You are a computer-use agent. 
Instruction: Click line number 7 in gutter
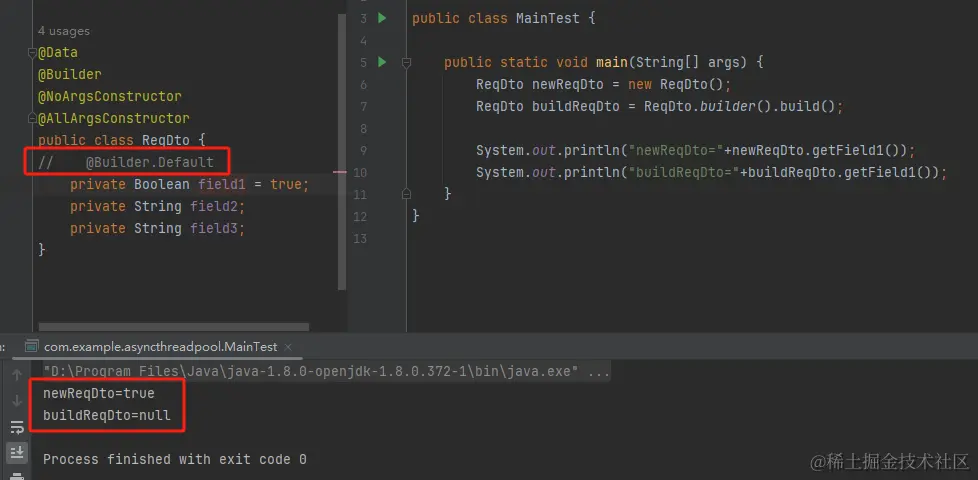(x=363, y=107)
